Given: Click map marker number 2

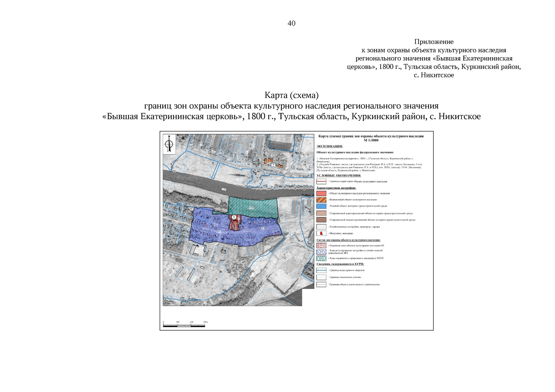Looking at the screenshot, I should coord(273,165).
